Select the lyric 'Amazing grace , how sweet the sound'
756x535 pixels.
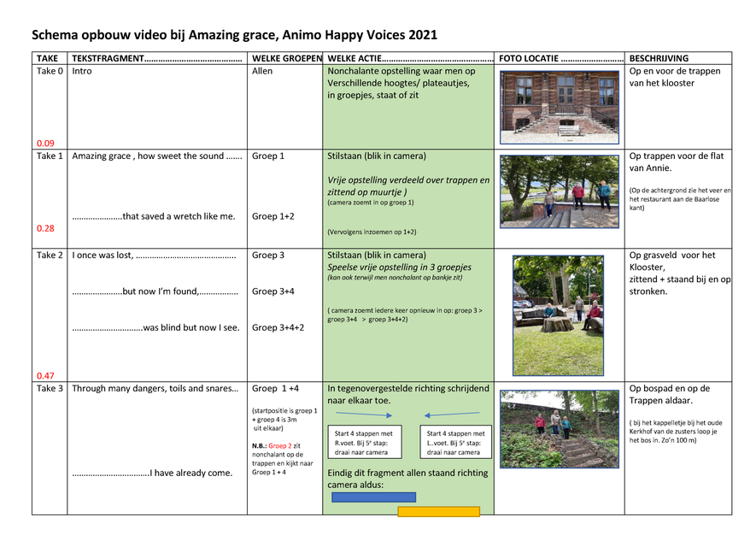pos(148,156)
